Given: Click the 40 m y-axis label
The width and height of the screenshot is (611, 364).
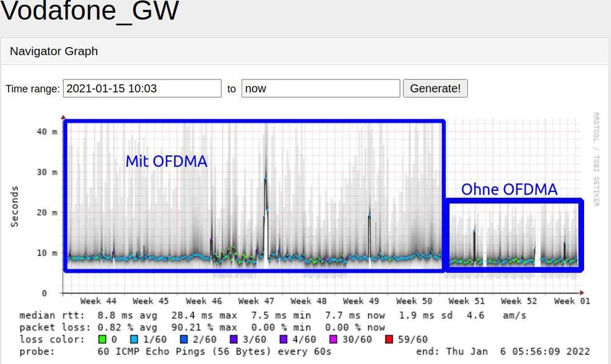Looking at the screenshot, I should (x=47, y=132).
